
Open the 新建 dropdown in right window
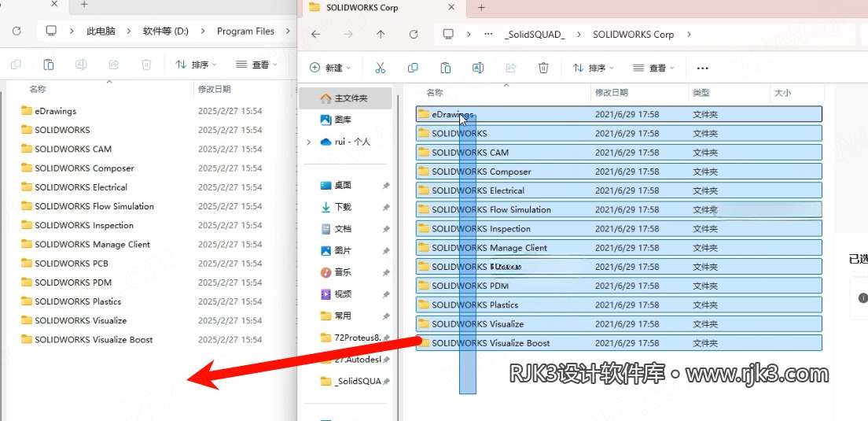330,68
